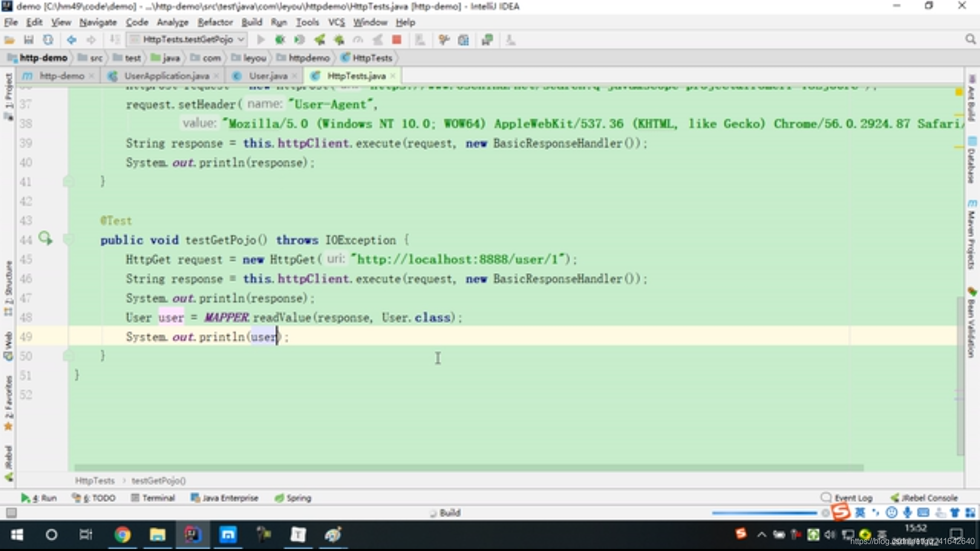Open Google Chrome from the taskbar
This screenshot has height=551, width=980.
[122, 535]
